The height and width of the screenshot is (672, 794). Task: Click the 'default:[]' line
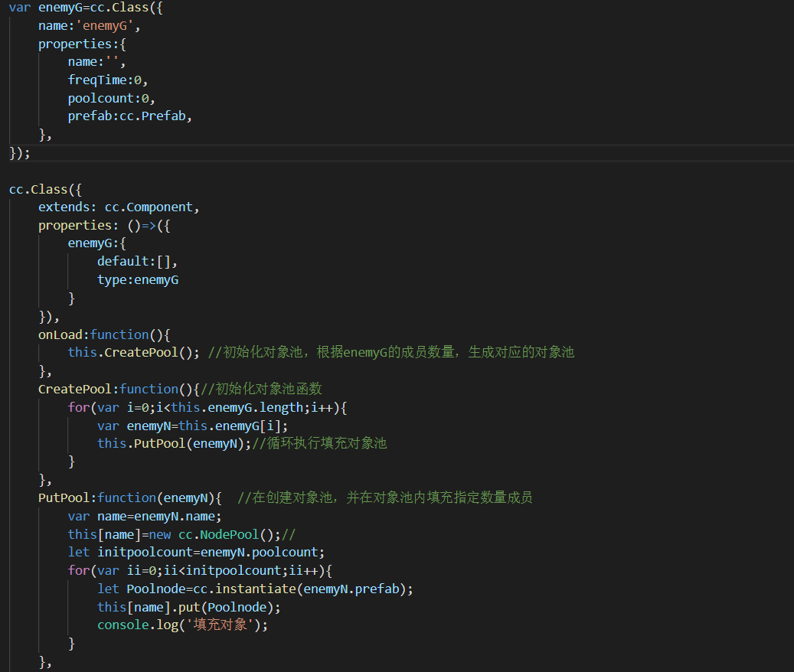point(137,261)
